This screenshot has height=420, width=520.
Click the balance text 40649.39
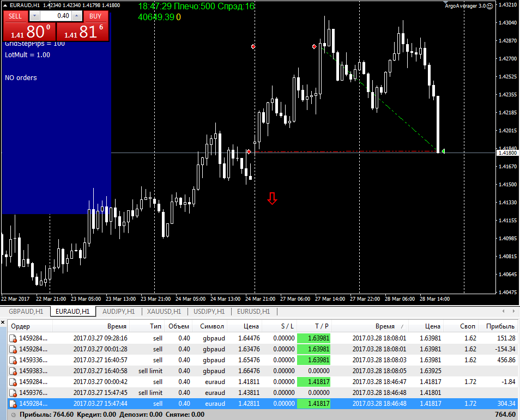(x=156, y=17)
